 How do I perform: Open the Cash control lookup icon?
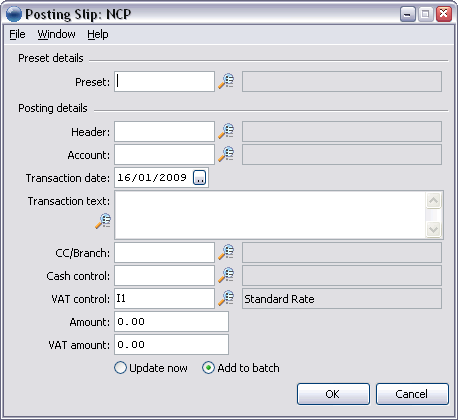[226, 275]
